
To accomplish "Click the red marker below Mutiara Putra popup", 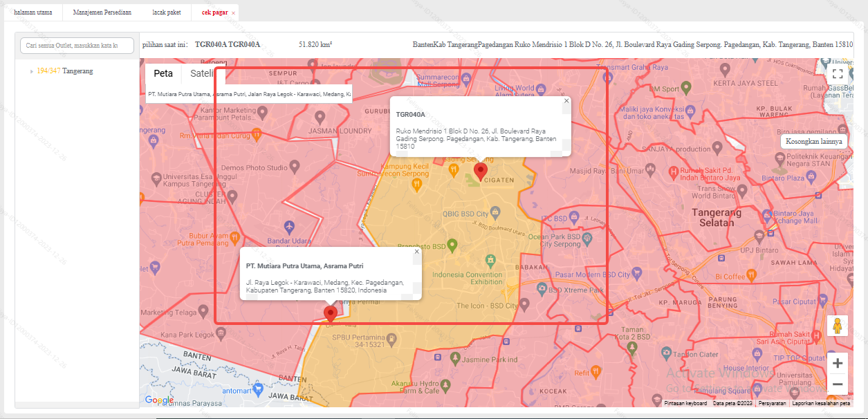I will pyautogui.click(x=331, y=315).
